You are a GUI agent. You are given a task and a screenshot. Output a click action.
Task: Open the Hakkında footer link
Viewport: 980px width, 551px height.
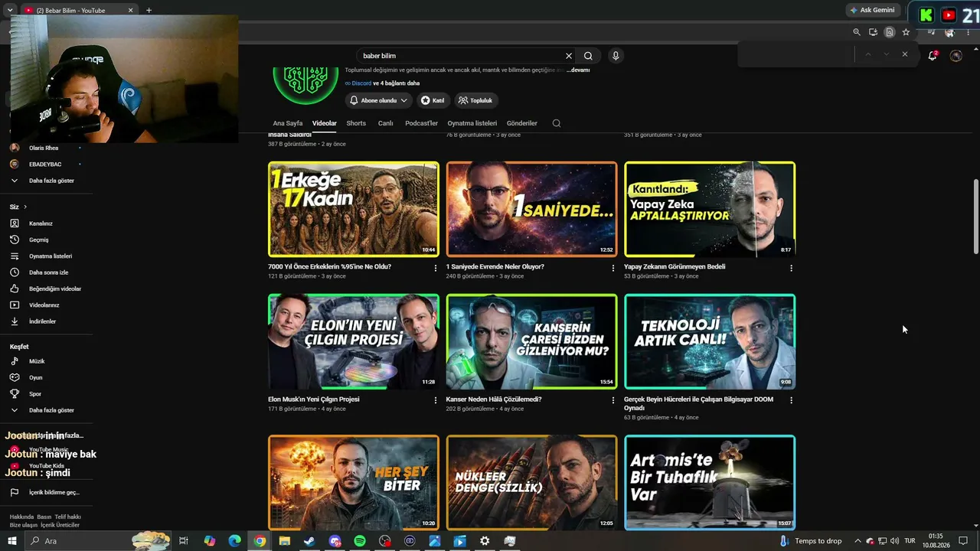pyautogui.click(x=21, y=517)
